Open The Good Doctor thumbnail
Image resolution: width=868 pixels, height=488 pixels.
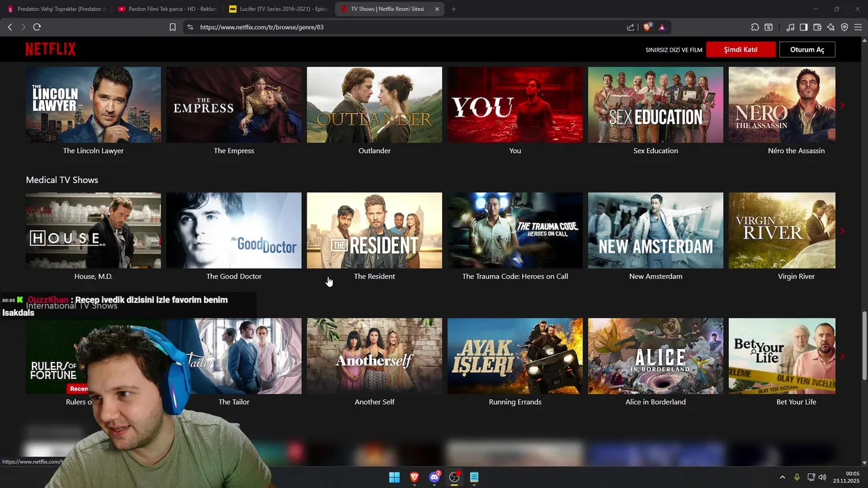click(234, 230)
